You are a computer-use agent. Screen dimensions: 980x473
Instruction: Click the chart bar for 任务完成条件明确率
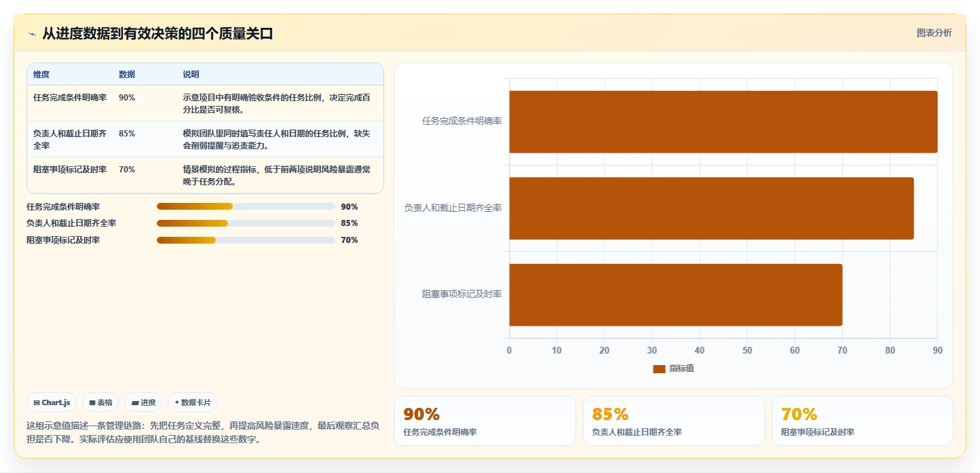(723, 121)
